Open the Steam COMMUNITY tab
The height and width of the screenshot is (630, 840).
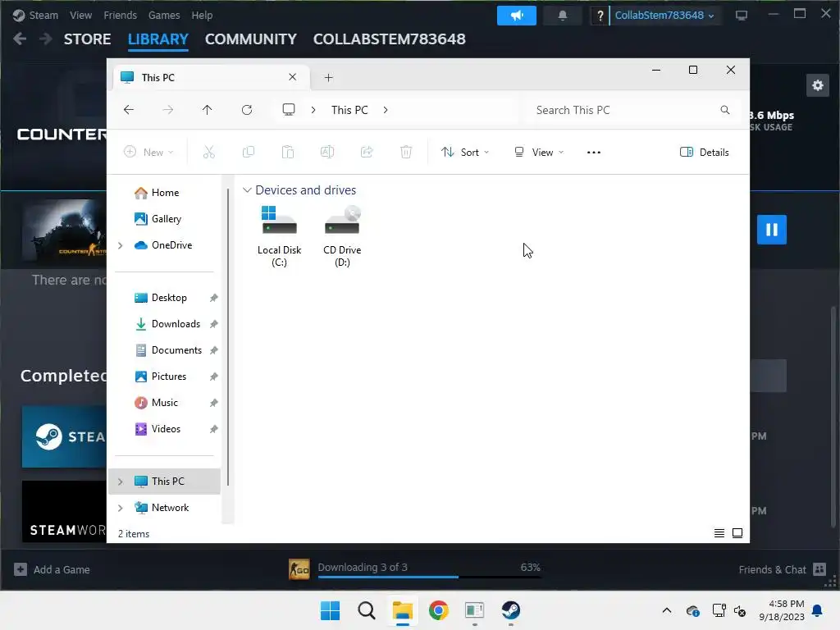251,39
